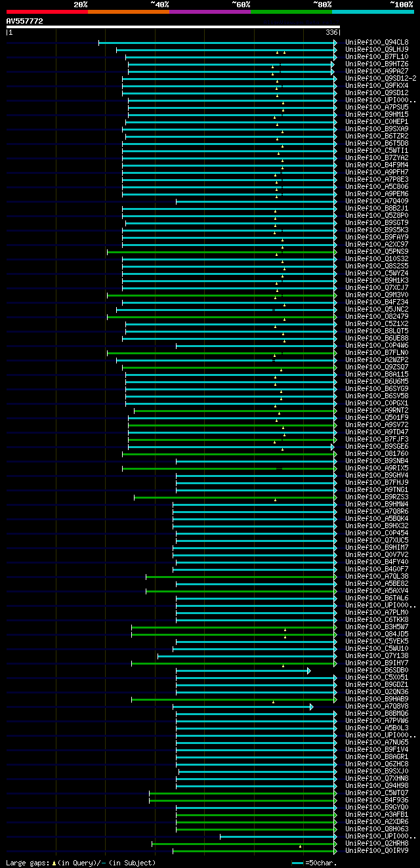The image size is (420, 868).
Task: Select the UniRef100_B6SYG9 label
Action: (x=377, y=389)
